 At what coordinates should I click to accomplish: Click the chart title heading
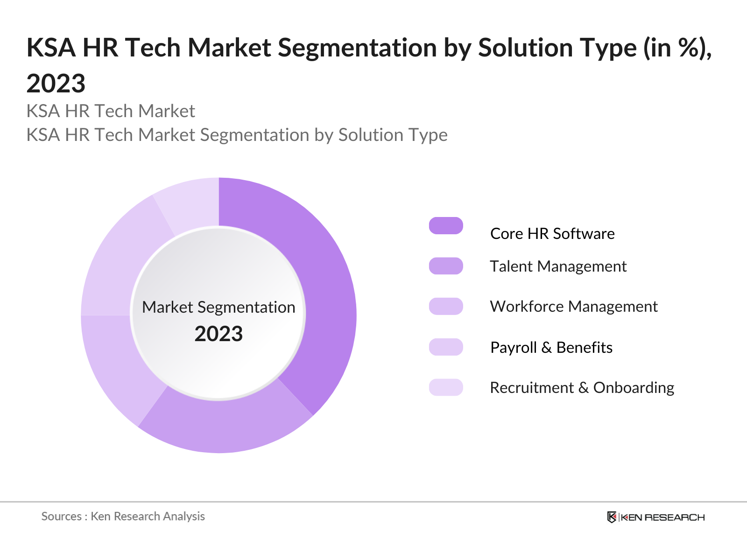[x=369, y=47]
